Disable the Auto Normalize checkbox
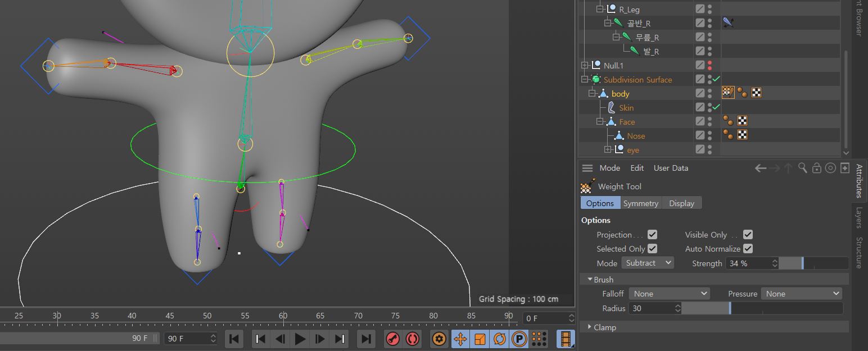 (748, 249)
